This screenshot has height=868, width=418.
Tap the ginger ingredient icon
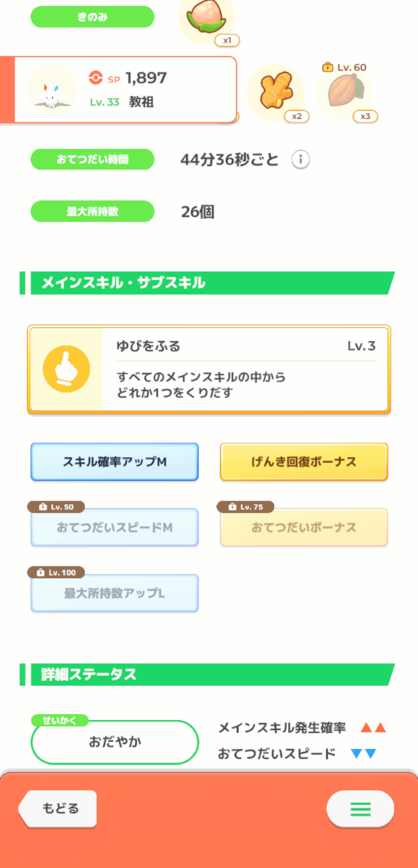click(276, 92)
